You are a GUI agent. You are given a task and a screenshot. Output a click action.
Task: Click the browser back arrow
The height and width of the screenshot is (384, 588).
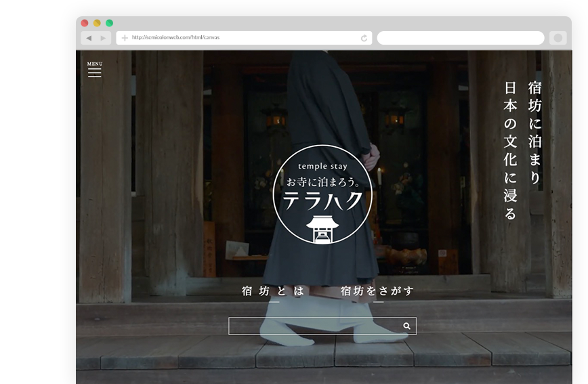89,38
